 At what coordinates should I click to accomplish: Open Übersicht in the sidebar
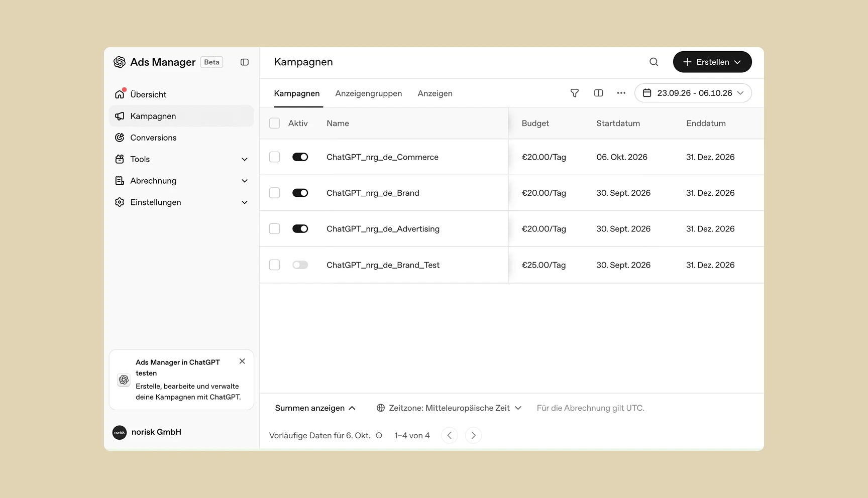(181, 94)
